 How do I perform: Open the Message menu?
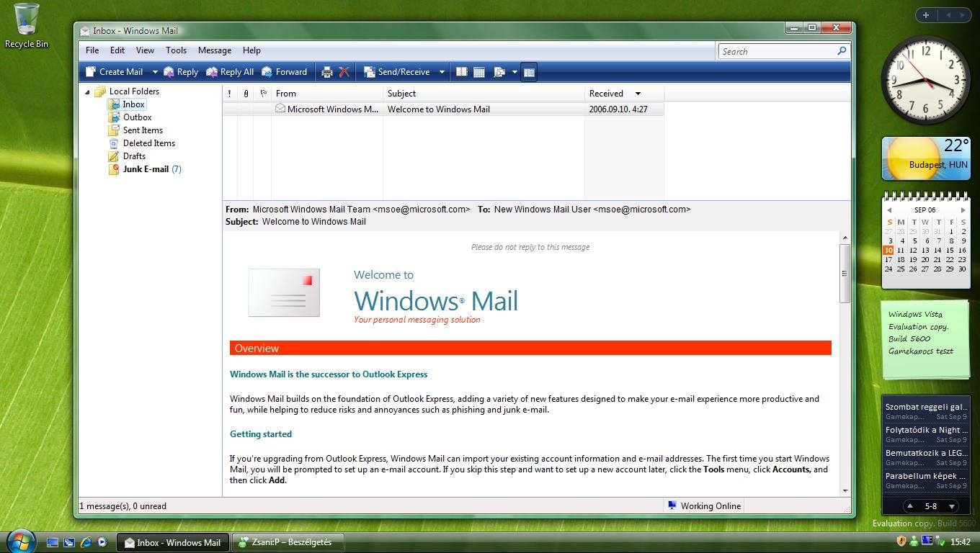(x=215, y=50)
